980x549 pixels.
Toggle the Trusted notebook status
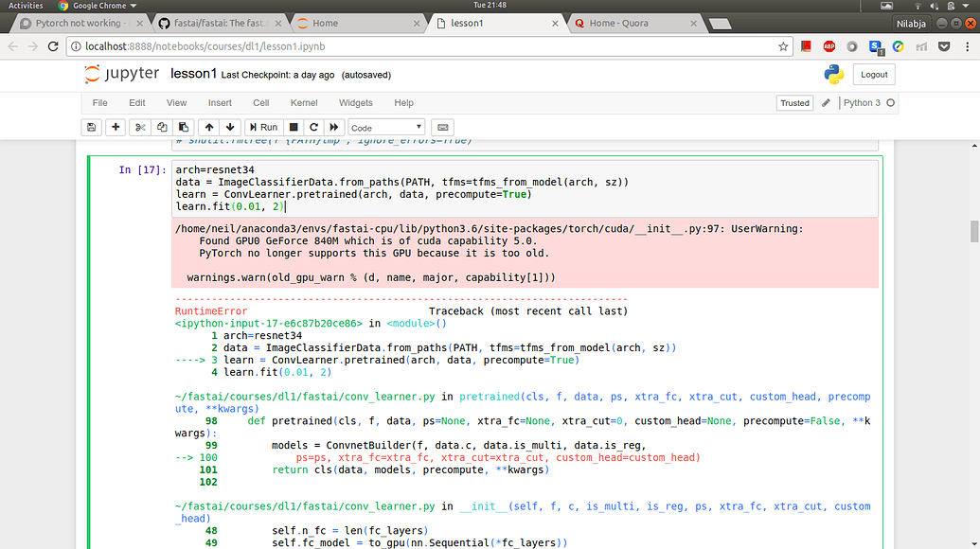click(x=794, y=102)
